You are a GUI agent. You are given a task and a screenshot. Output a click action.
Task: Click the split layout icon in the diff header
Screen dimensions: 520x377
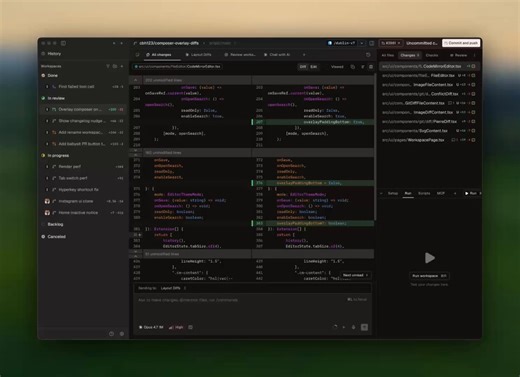[371, 67]
